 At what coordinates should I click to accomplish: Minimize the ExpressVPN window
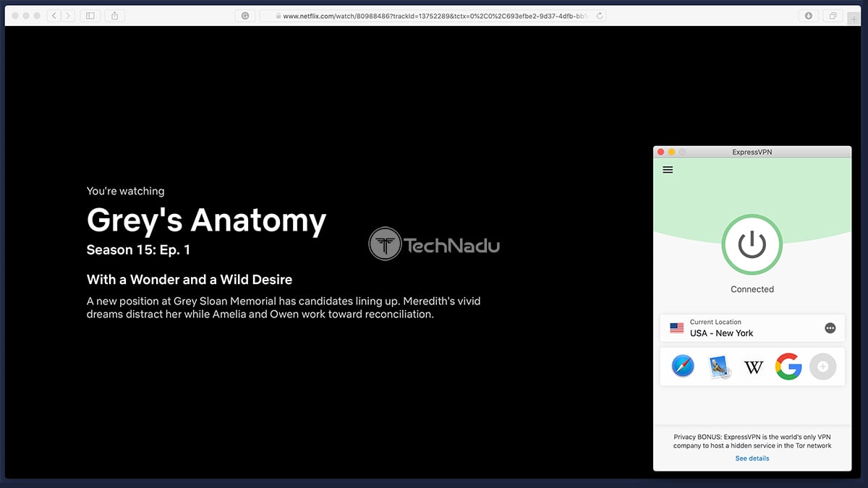pos(671,152)
